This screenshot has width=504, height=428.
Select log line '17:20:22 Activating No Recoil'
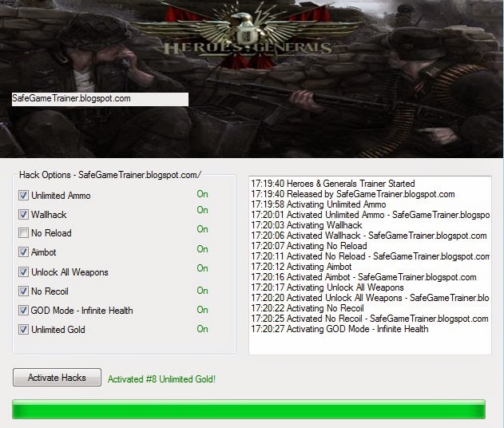(x=308, y=308)
